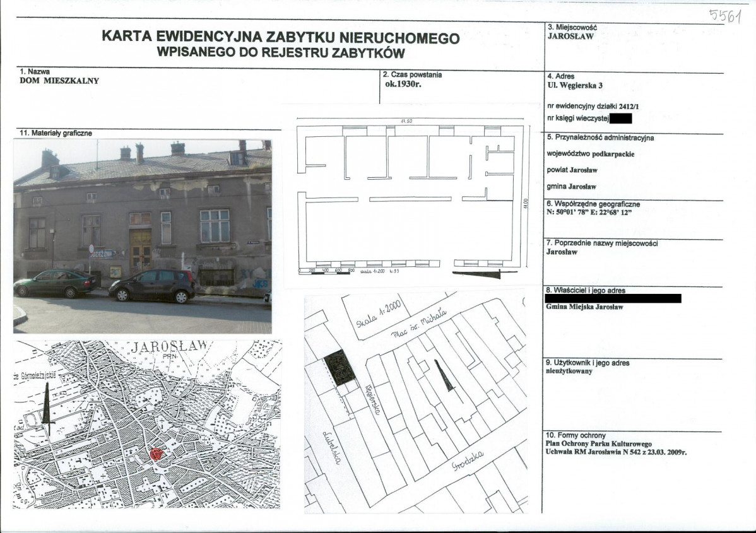Click 'Skala 1:2000' on the site plan
756x533 pixels.
pyautogui.click(x=379, y=313)
